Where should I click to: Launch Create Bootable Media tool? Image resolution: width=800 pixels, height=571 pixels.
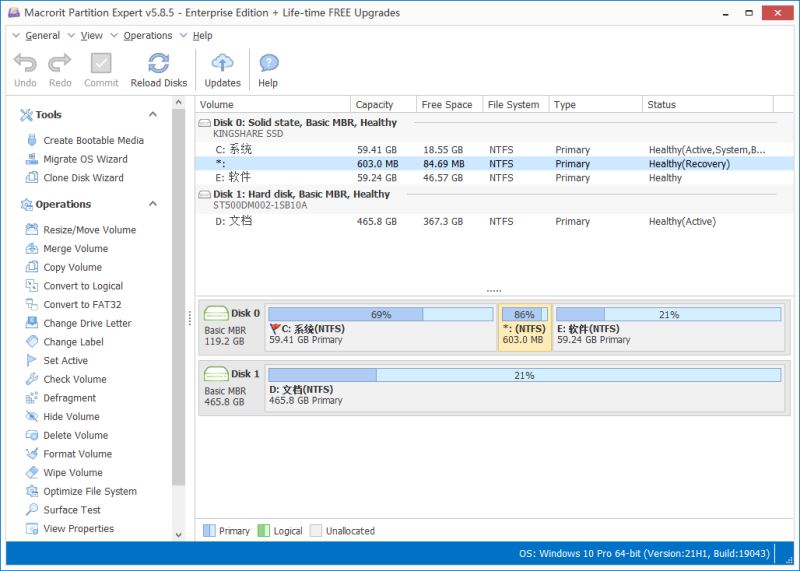point(93,141)
